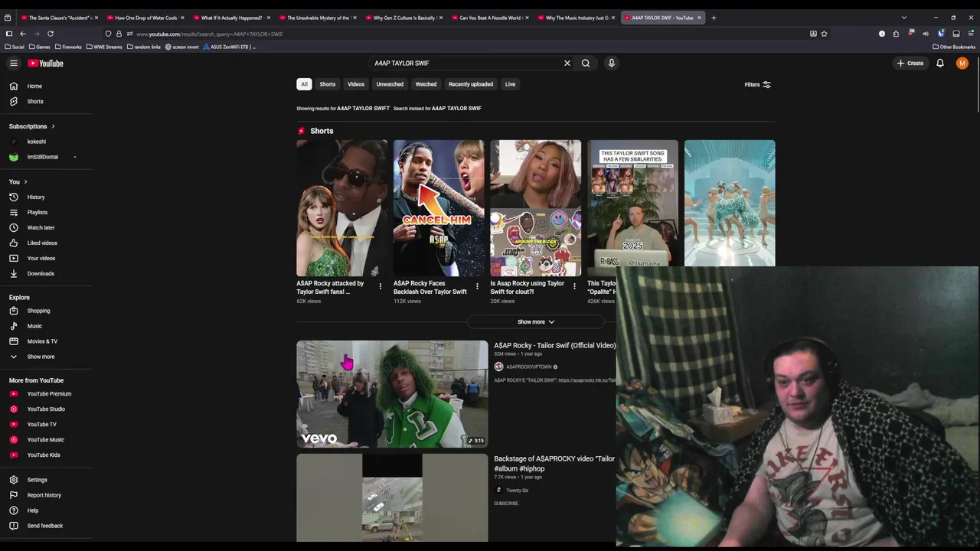Switch to How One Drop of Water tab
980x551 pixels.
click(145, 18)
